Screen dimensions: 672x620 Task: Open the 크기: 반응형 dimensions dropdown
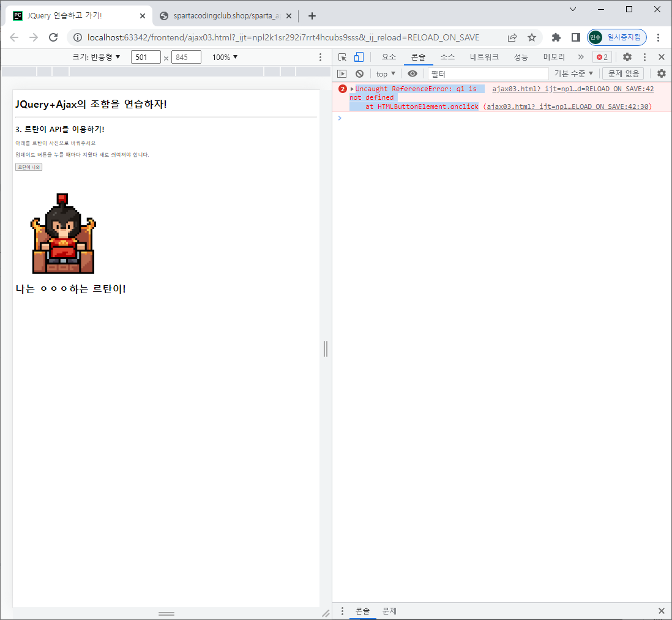coord(96,57)
